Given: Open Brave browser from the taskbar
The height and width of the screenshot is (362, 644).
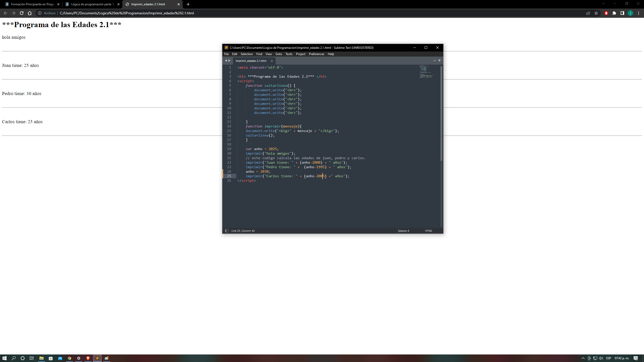Looking at the screenshot, I should click(88, 358).
